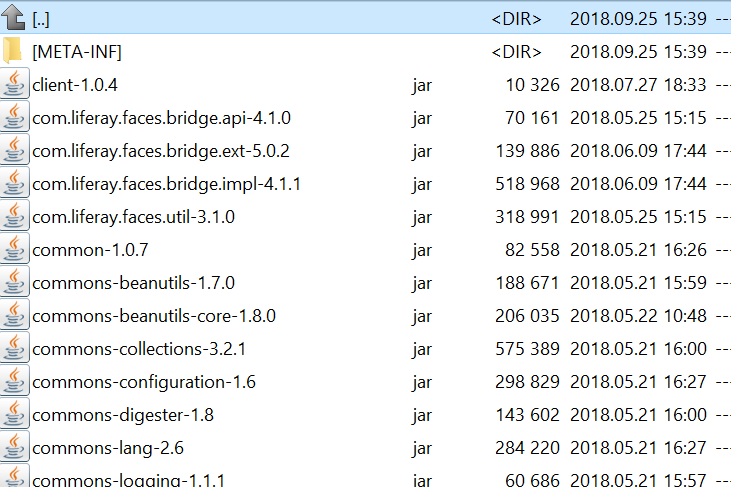Click jar extension of commons-lang-2.6 row
The width and height of the screenshot is (740, 497).
[x=421, y=449]
